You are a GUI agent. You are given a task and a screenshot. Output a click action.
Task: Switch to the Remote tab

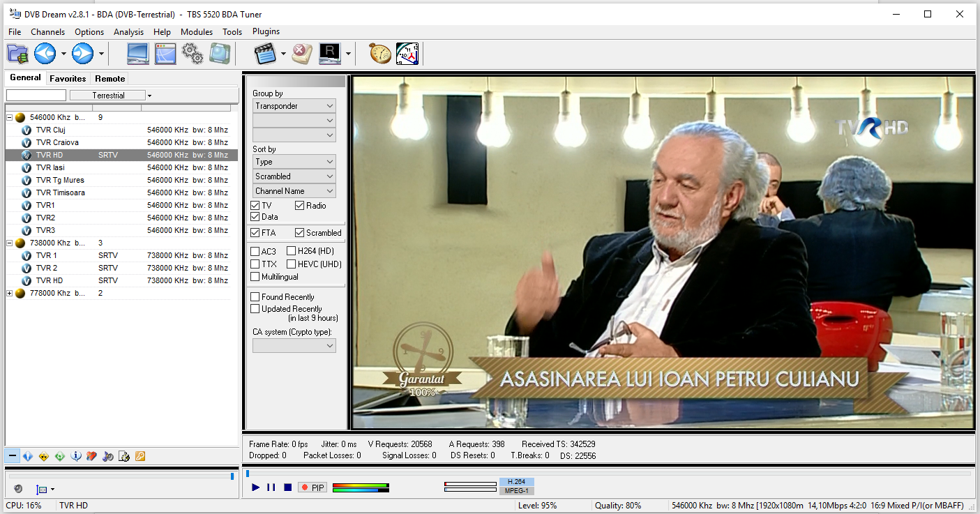[110, 79]
